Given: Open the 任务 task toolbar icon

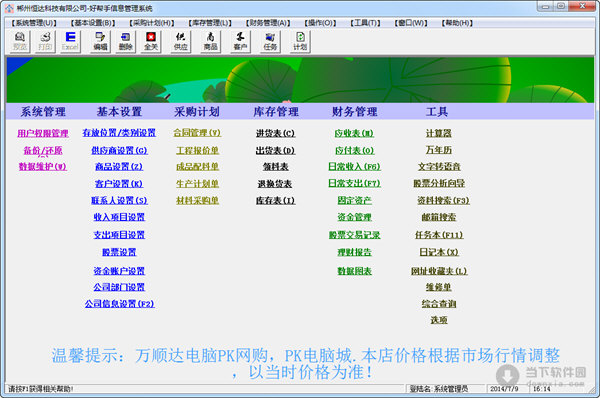Looking at the screenshot, I should click(x=270, y=41).
